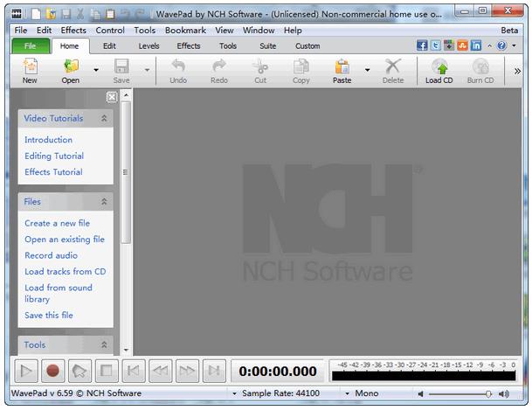Screen dimensions: 532x410
Task: Click the green File ribbon tab
Action: pos(31,45)
